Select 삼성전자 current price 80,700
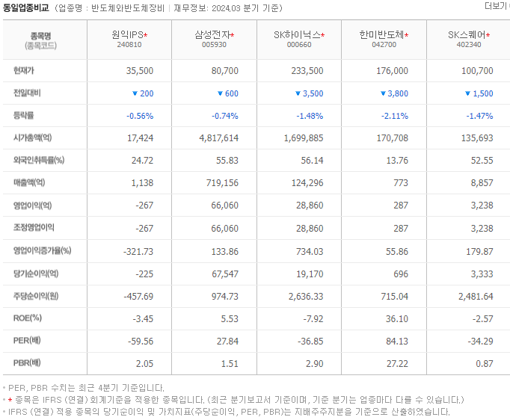This screenshot has height=420, width=510. pyautogui.click(x=225, y=71)
